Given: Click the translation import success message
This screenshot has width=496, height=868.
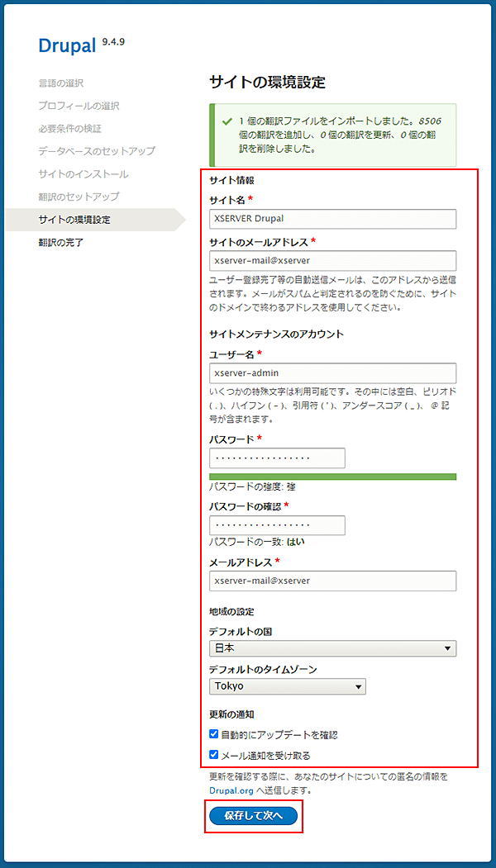Looking at the screenshot, I should click(x=332, y=135).
